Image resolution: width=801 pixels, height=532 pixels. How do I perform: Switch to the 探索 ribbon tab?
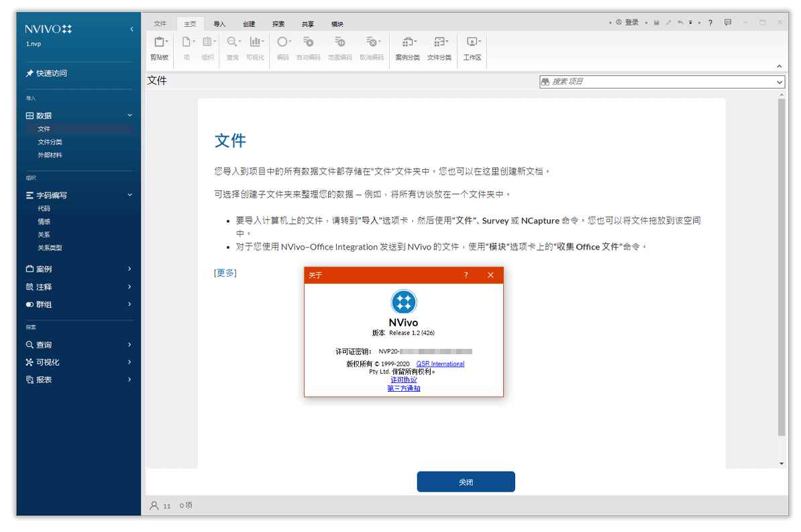pyautogui.click(x=278, y=23)
